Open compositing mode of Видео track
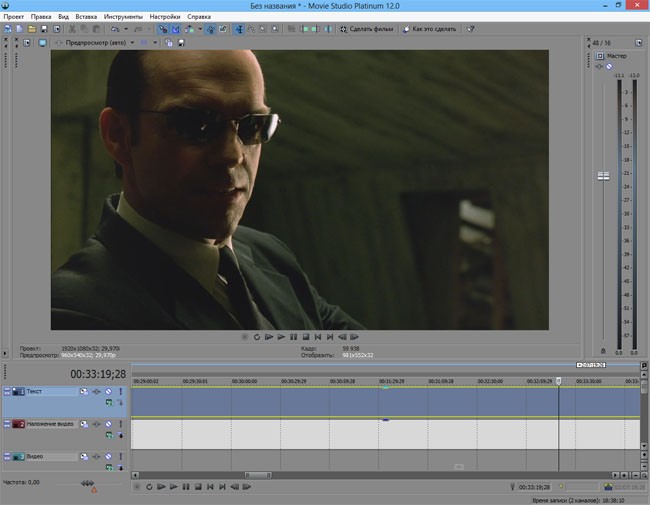Image resolution: width=650 pixels, height=505 pixels. pos(109,468)
